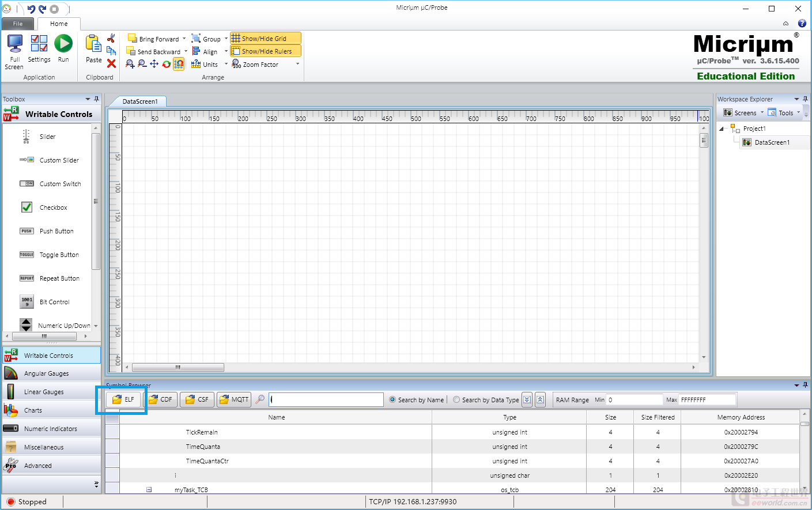Image resolution: width=812 pixels, height=510 pixels.
Task: Open the Numeric Indicators category
Action: pyautogui.click(x=51, y=429)
